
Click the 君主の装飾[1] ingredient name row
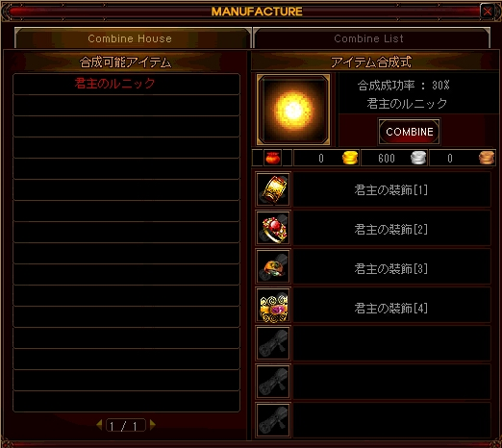391,189
